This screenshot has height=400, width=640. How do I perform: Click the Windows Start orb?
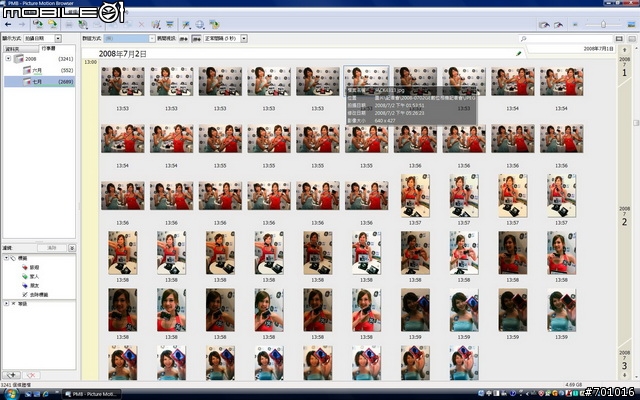pos(11,394)
